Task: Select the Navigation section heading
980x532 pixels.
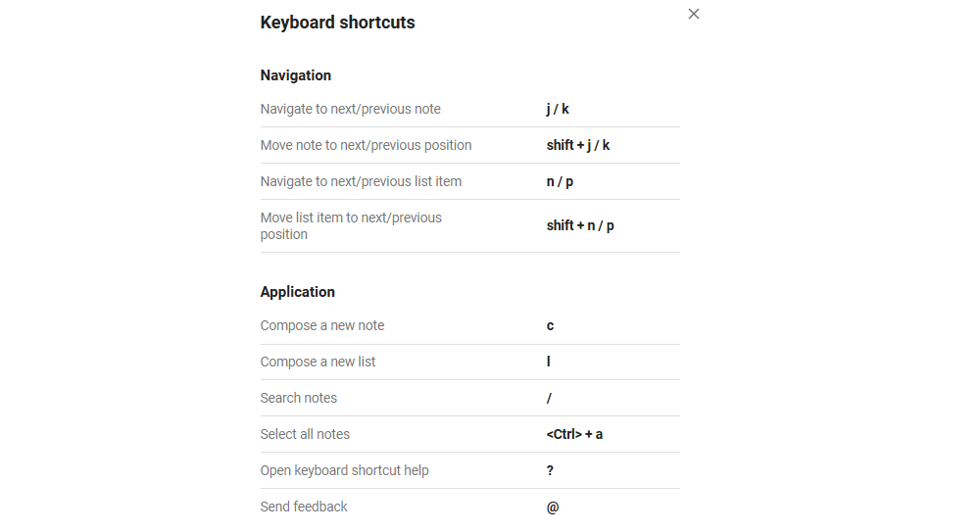Action: [x=295, y=75]
